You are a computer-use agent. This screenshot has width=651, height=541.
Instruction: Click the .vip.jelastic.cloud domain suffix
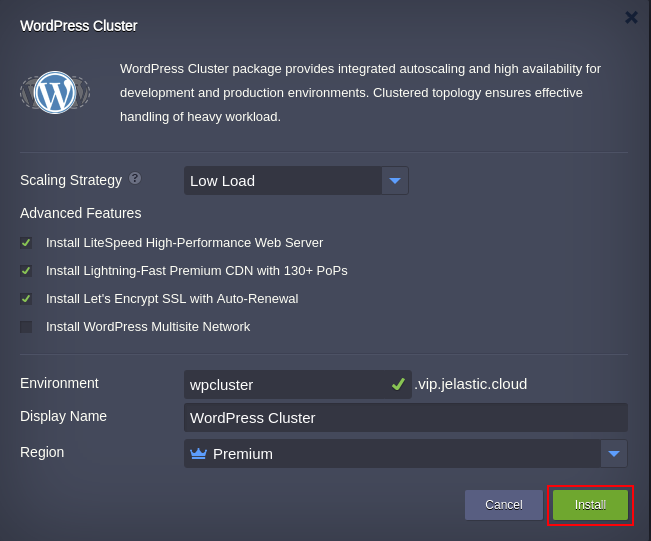pos(471,384)
